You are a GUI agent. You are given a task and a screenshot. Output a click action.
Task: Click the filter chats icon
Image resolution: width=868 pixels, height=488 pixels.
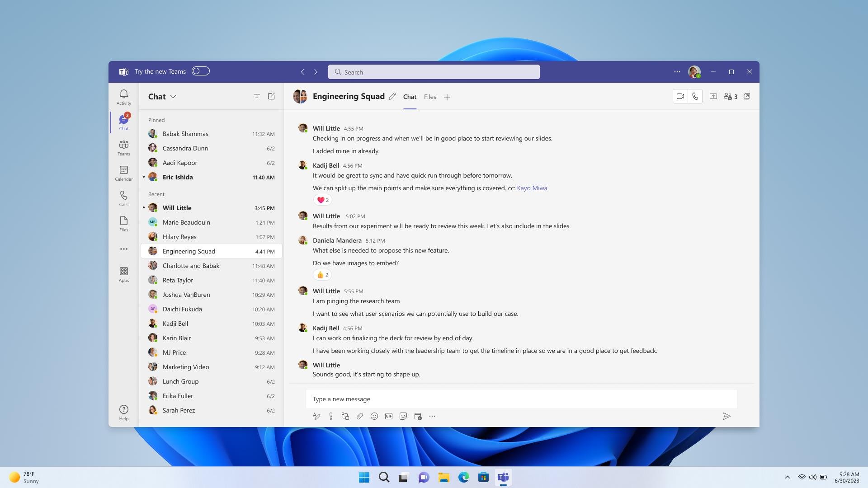pyautogui.click(x=256, y=96)
